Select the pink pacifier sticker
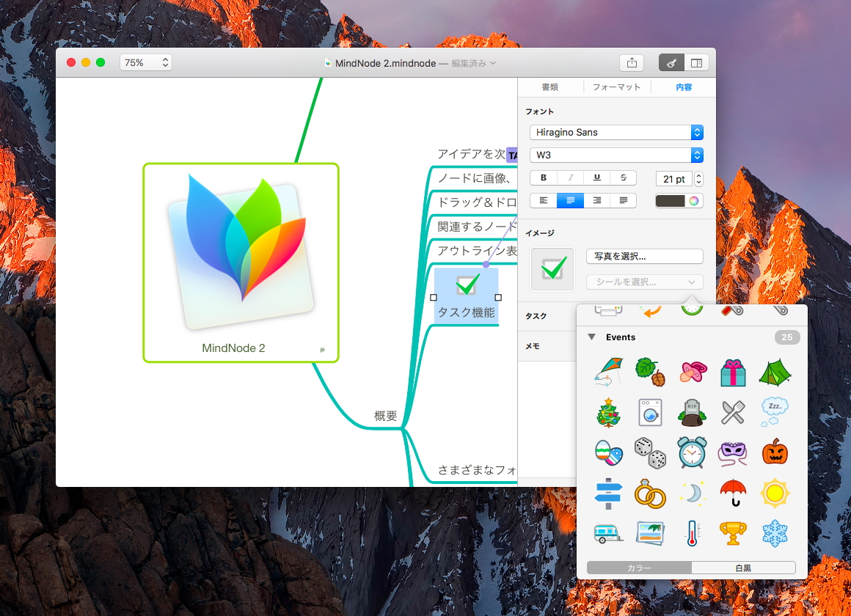 click(x=693, y=372)
